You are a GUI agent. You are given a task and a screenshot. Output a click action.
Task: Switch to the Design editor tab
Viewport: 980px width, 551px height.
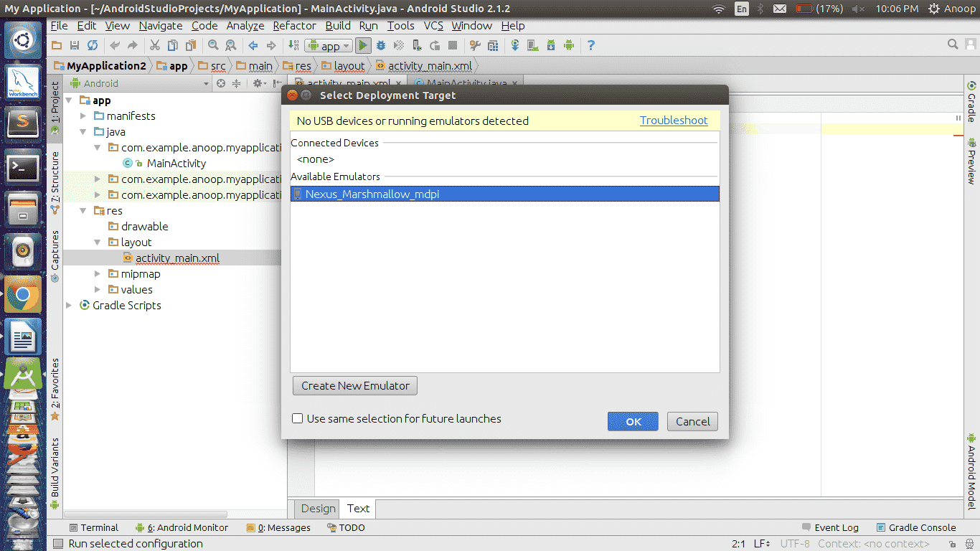318,509
